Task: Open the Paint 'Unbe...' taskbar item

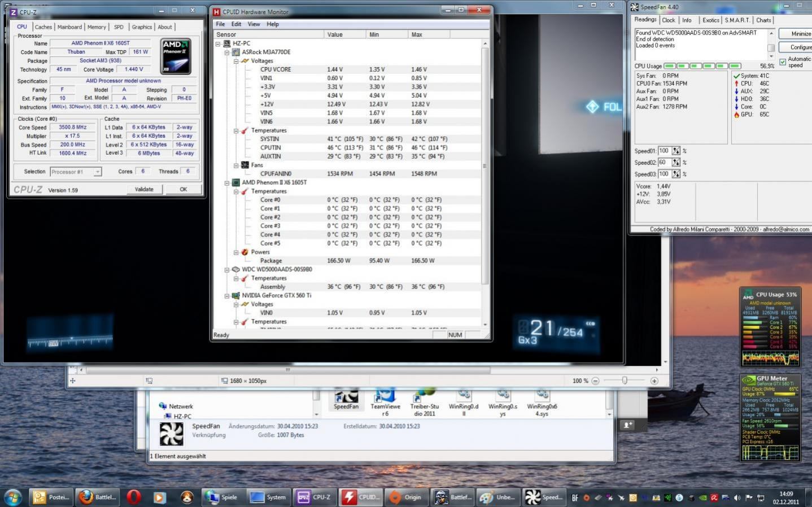Action: [499, 497]
